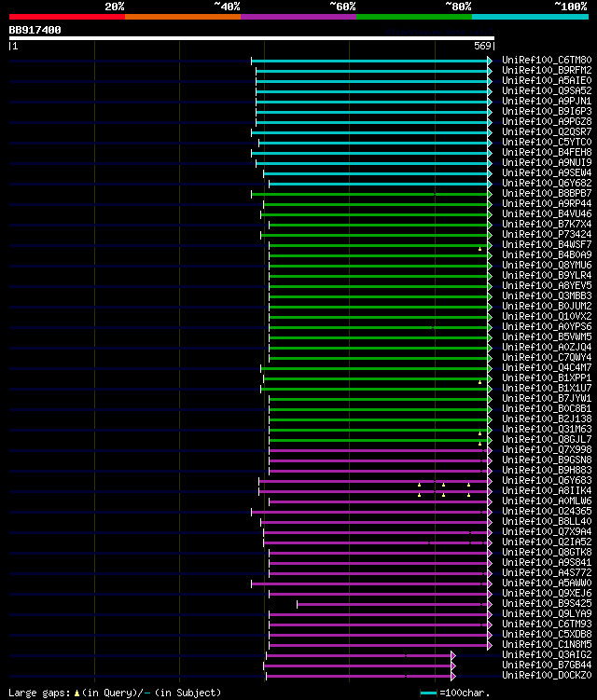Select the UniRef100_B7GB44 label
The width and height of the screenshot is (597, 700).
coord(547,666)
